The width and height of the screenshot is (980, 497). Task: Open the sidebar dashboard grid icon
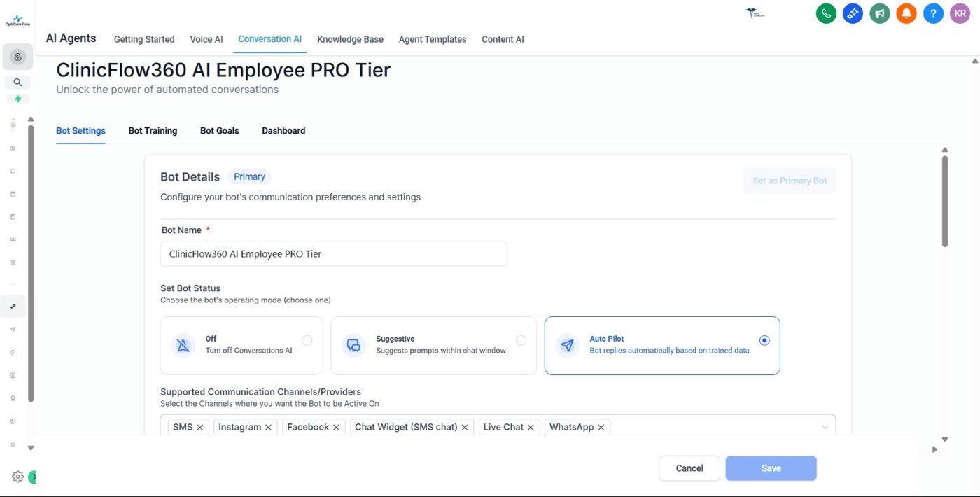(13, 148)
